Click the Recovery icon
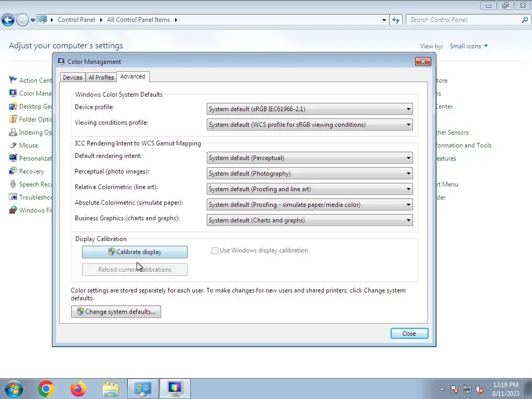The width and height of the screenshot is (532, 399). click(x=13, y=171)
